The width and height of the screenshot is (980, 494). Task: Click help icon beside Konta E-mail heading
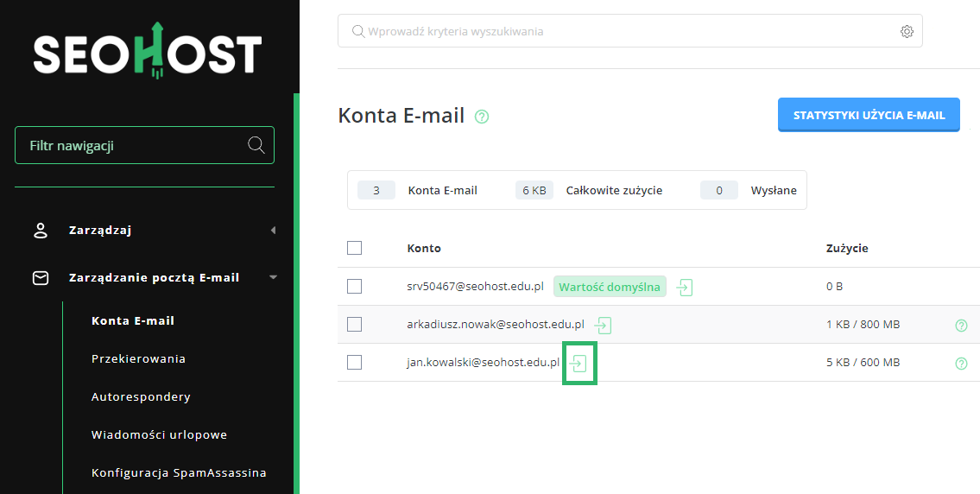point(482,117)
